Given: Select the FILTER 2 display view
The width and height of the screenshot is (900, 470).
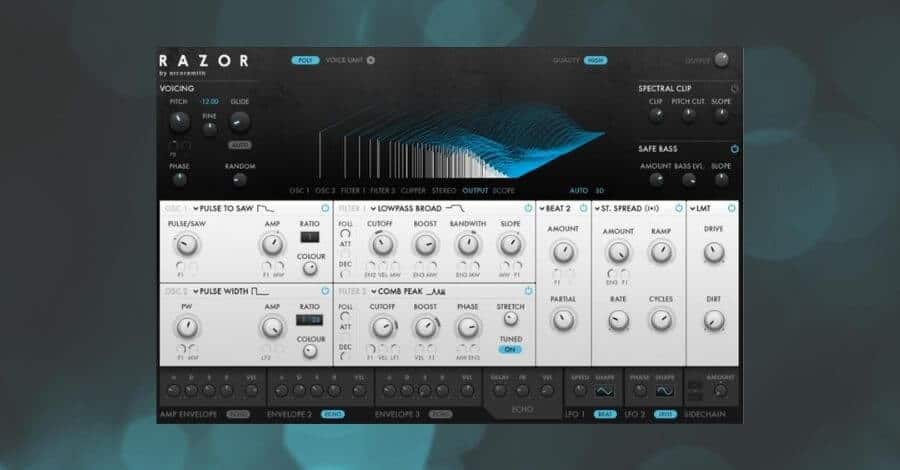Looking at the screenshot, I should pyautogui.click(x=383, y=191).
